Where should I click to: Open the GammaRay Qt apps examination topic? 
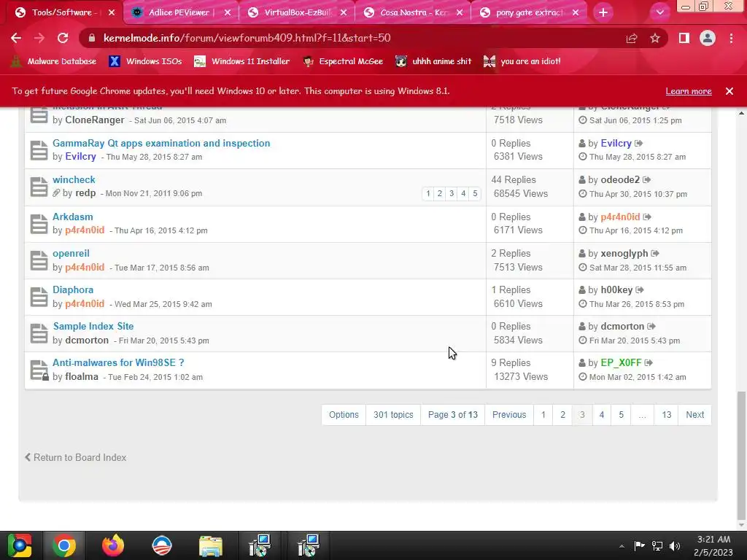tap(161, 143)
